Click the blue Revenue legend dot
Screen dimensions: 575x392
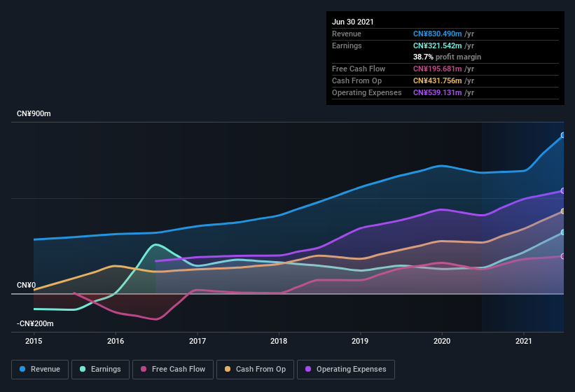(22, 369)
